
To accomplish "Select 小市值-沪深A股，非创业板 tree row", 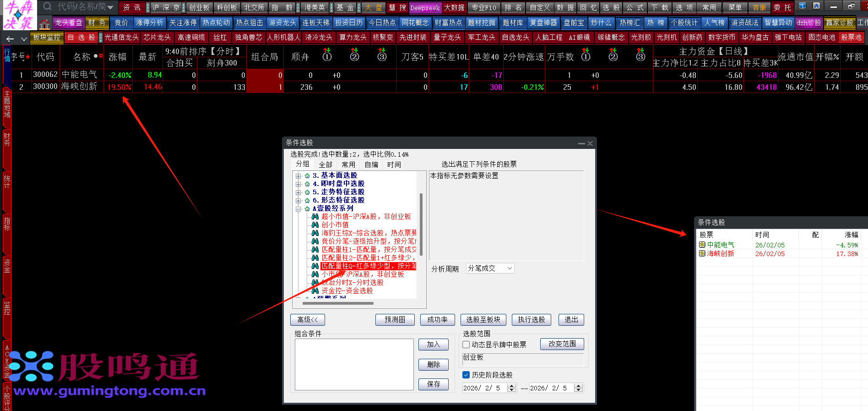I will point(363,274).
